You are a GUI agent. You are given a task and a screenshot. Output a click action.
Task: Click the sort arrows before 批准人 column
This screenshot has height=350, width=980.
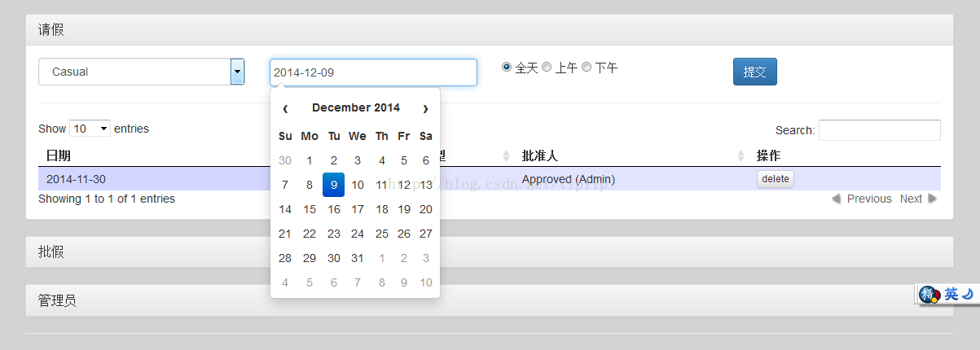coord(506,155)
